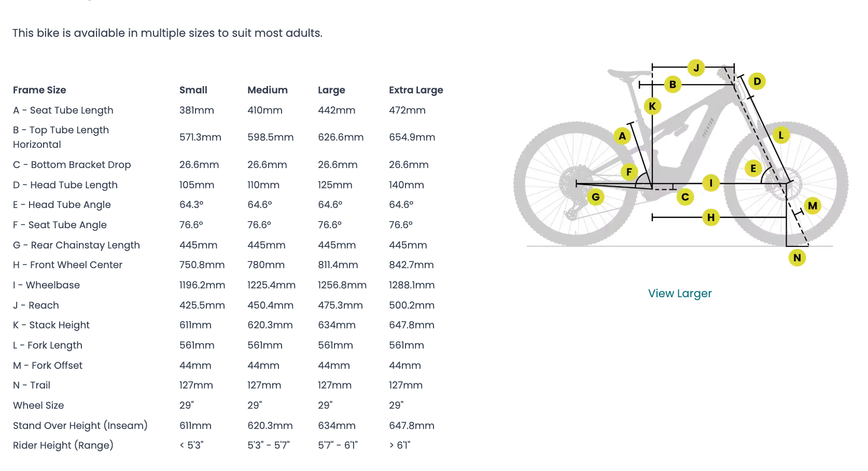Click the yellow D head tube marker
Screen dimensions: 868x471
pos(757,81)
